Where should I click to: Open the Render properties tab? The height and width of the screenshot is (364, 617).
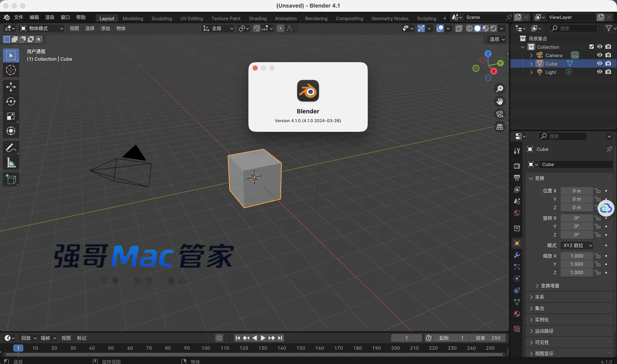coord(517,166)
